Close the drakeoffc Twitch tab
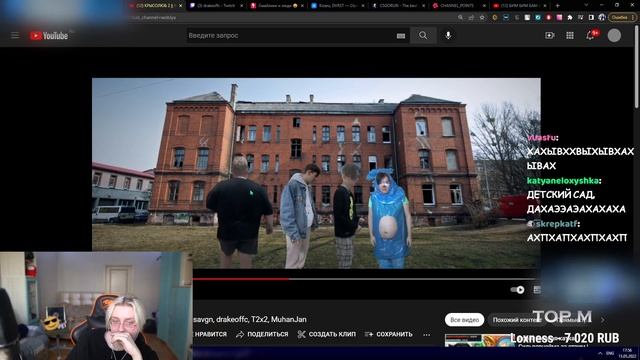The height and width of the screenshot is (360, 640). [241, 6]
